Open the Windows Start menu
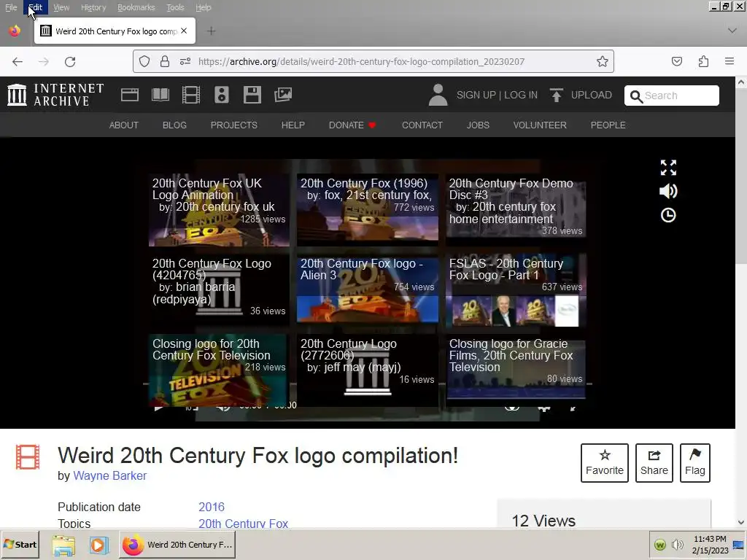The height and width of the screenshot is (560, 747). [x=20, y=544]
